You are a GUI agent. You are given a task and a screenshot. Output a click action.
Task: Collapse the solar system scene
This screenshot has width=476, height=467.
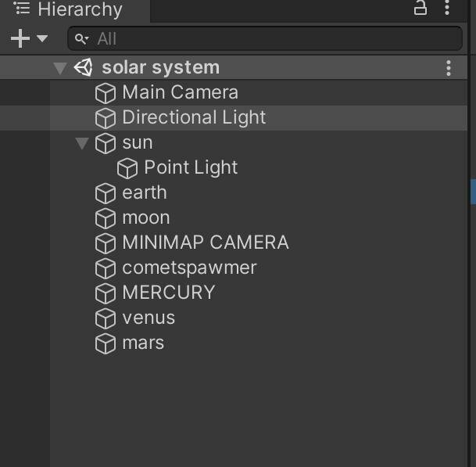click(x=60, y=68)
